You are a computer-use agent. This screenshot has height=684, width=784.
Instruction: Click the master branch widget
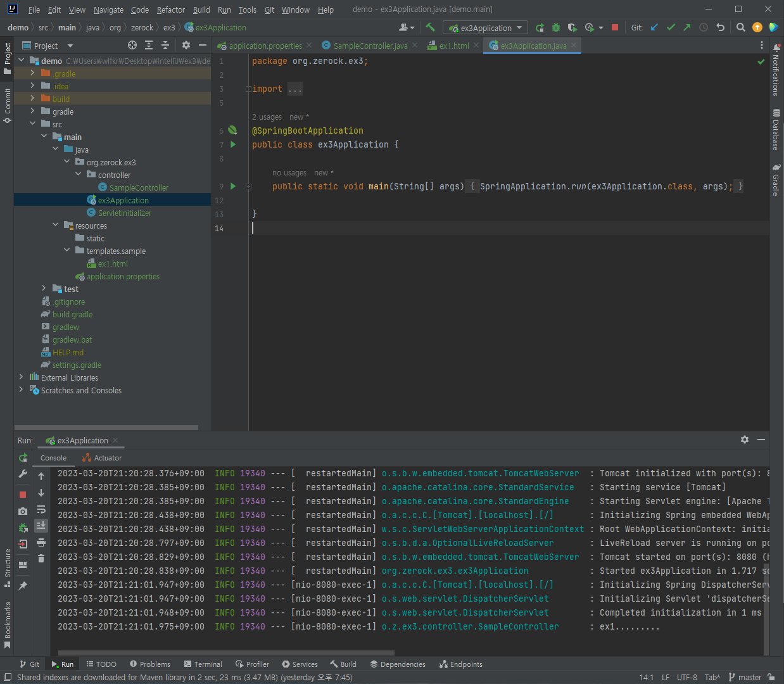745,677
